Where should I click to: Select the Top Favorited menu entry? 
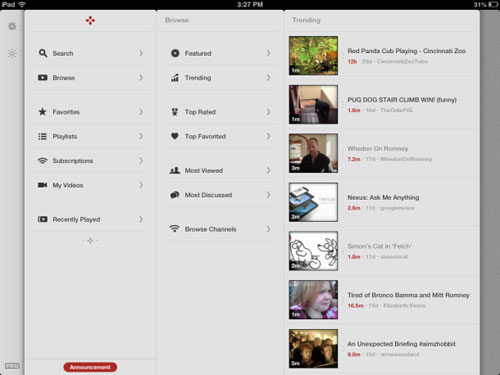[220, 136]
